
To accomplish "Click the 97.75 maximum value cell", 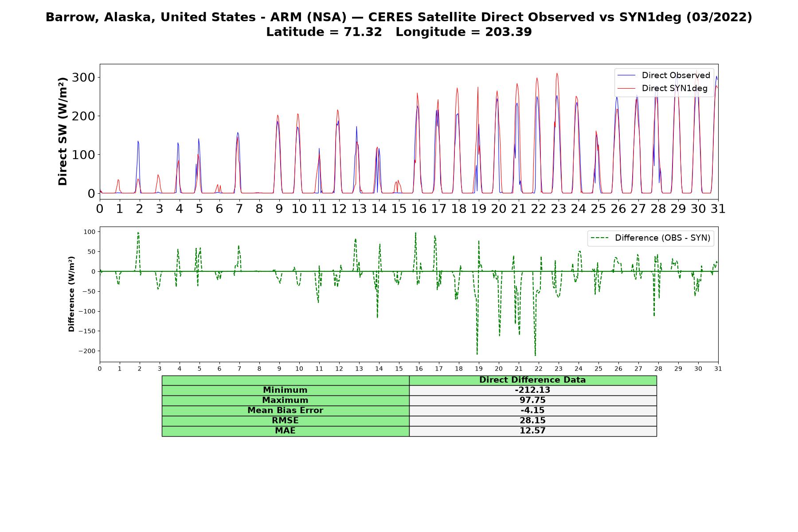I will [532, 400].
